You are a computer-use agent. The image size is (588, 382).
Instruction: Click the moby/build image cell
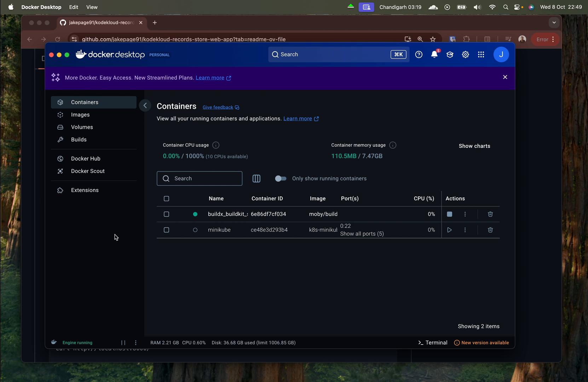323,214
